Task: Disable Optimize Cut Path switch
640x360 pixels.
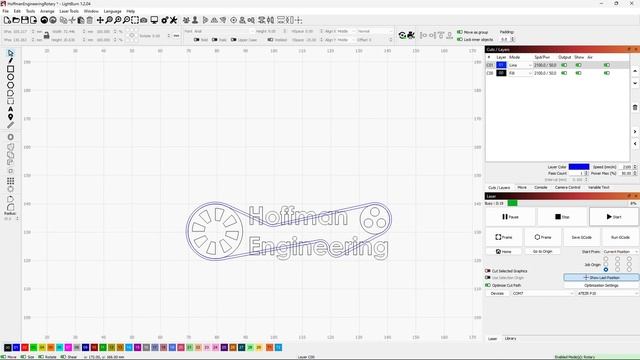Action: coord(488,285)
